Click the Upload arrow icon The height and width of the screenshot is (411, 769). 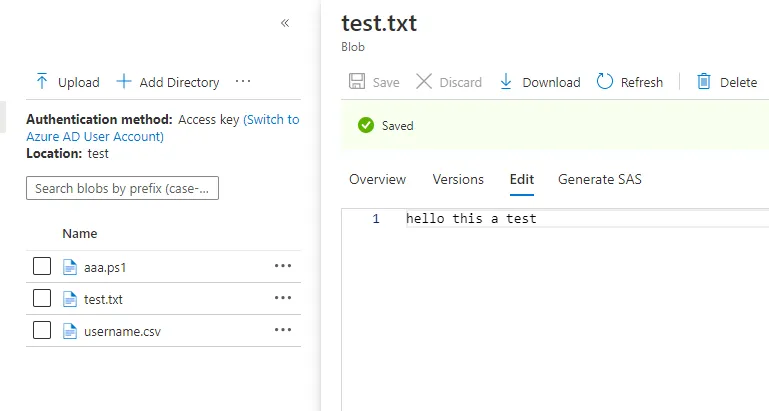tap(42, 82)
